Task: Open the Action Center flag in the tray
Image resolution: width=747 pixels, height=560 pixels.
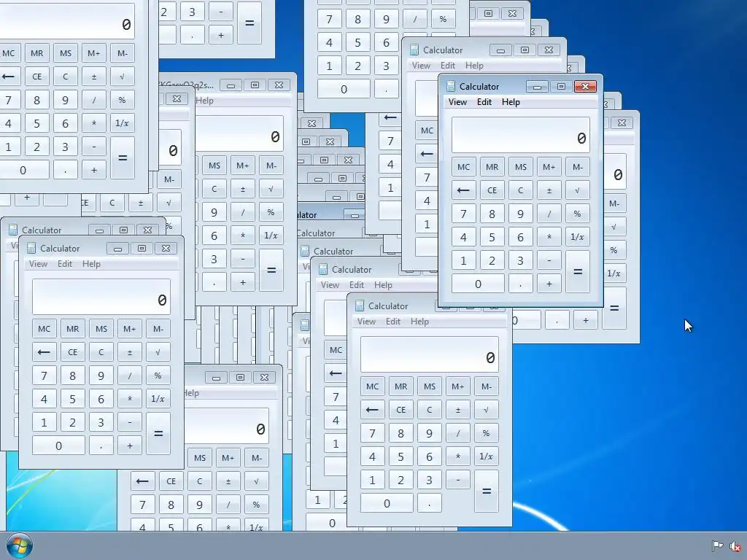Action: click(x=717, y=546)
